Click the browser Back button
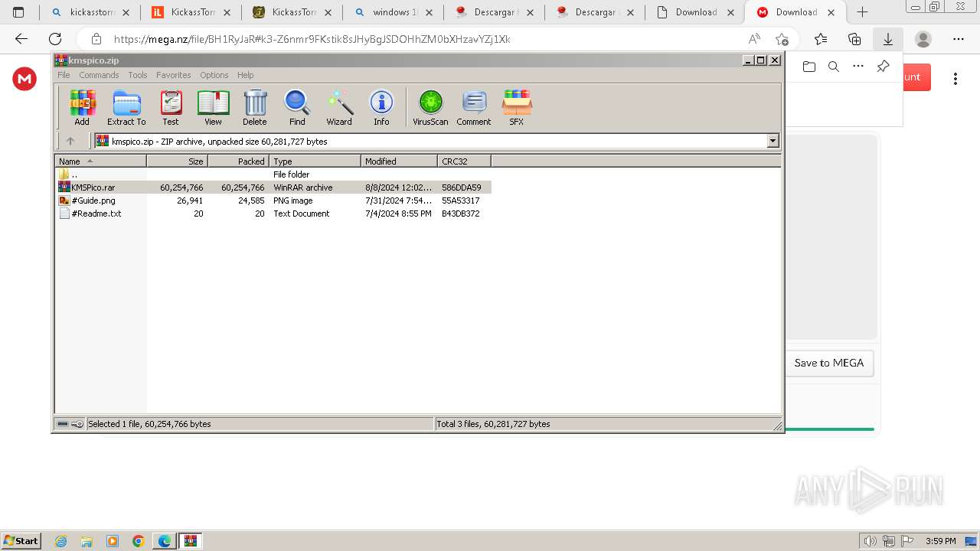The image size is (980, 551). coord(21,39)
